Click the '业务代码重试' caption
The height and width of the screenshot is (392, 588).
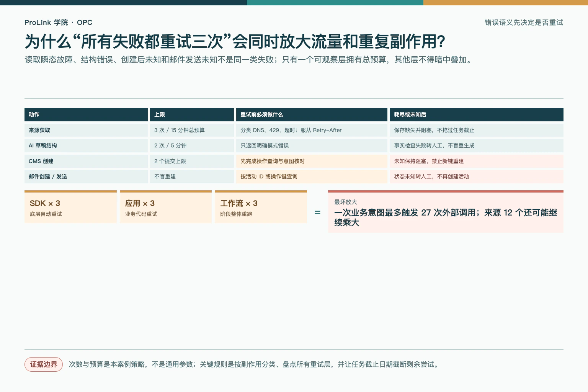pyautogui.click(x=141, y=214)
